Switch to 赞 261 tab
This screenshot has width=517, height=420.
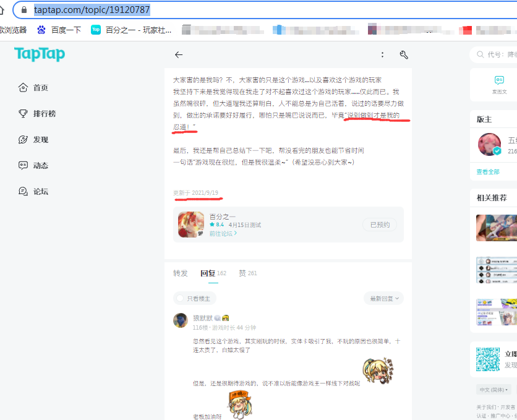pyautogui.click(x=248, y=273)
